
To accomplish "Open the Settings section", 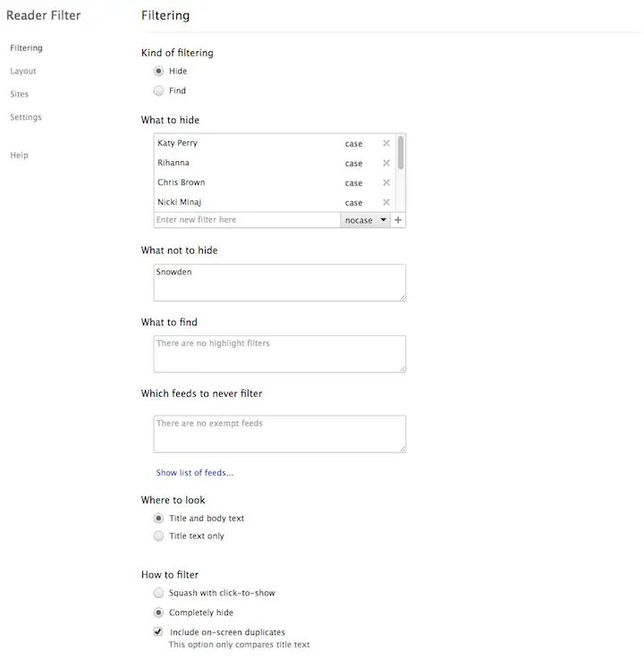I will click(26, 117).
